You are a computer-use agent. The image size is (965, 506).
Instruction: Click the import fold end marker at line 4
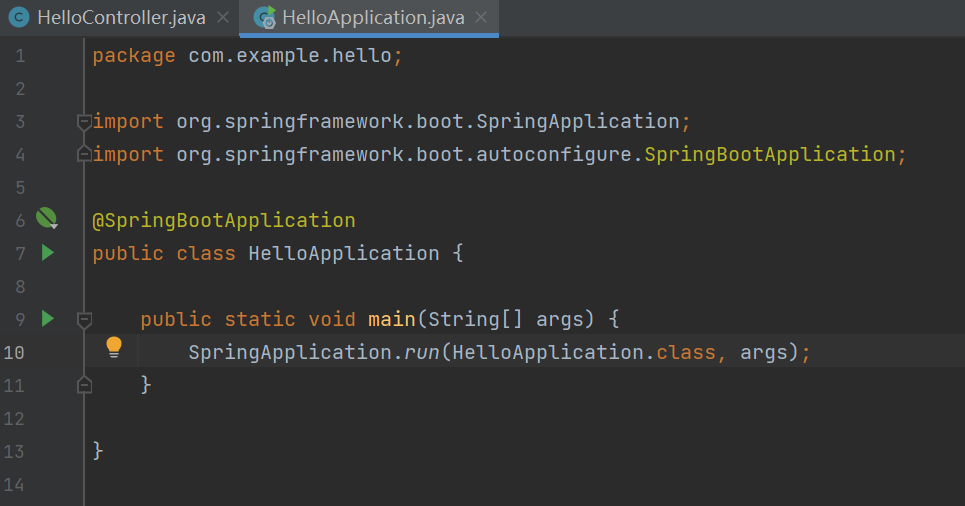[x=84, y=153]
